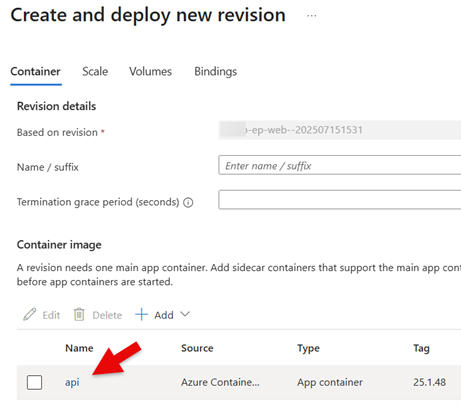Click the Revision details heading

(x=56, y=106)
